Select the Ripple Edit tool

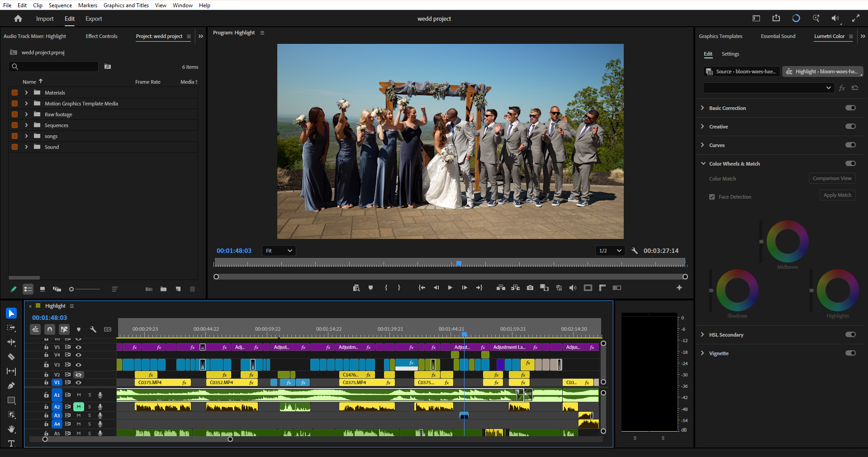11,342
